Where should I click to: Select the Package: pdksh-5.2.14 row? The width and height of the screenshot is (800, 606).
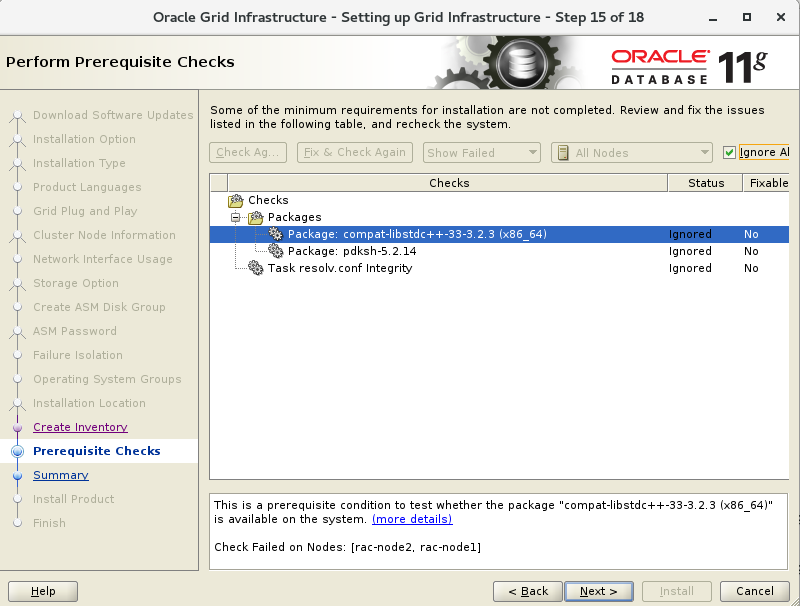pyautogui.click(x=499, y=251)
